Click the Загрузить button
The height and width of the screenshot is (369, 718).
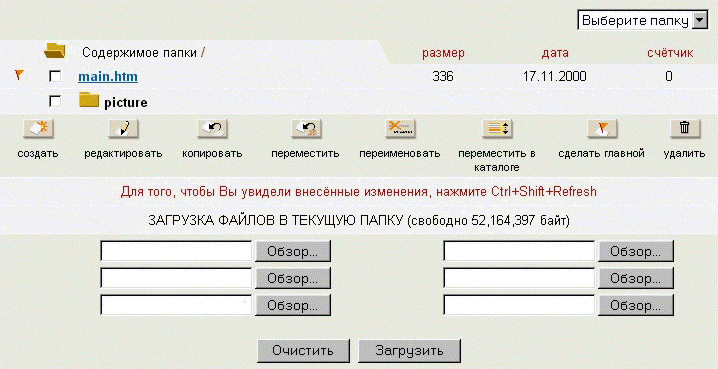(409, 351)
